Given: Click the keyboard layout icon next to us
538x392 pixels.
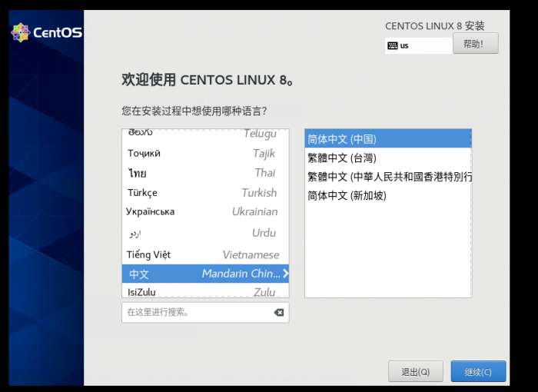Looking at the screenshot, I should click(x=392, y=45).
